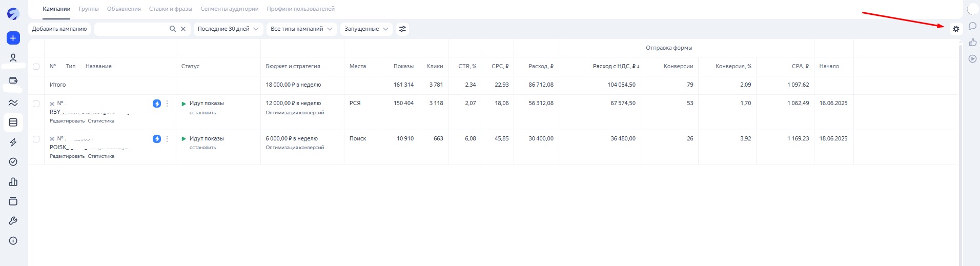Click остановить link for the Поиск campaign
Screen dimensions: 980x266
click(202, 148)
